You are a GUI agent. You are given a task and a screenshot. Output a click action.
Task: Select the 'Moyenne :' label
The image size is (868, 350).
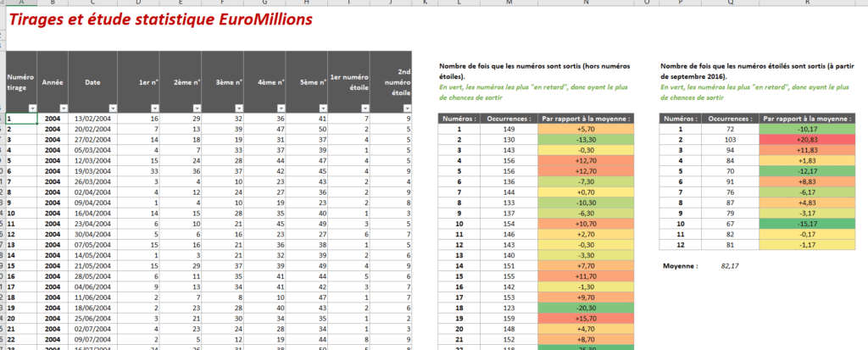pyautogui.click(x=681, y=266)
